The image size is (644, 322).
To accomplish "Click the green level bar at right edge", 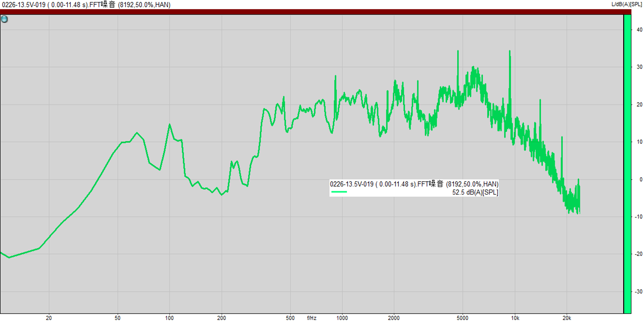I will pyautogui.click(x=627, y=164).
